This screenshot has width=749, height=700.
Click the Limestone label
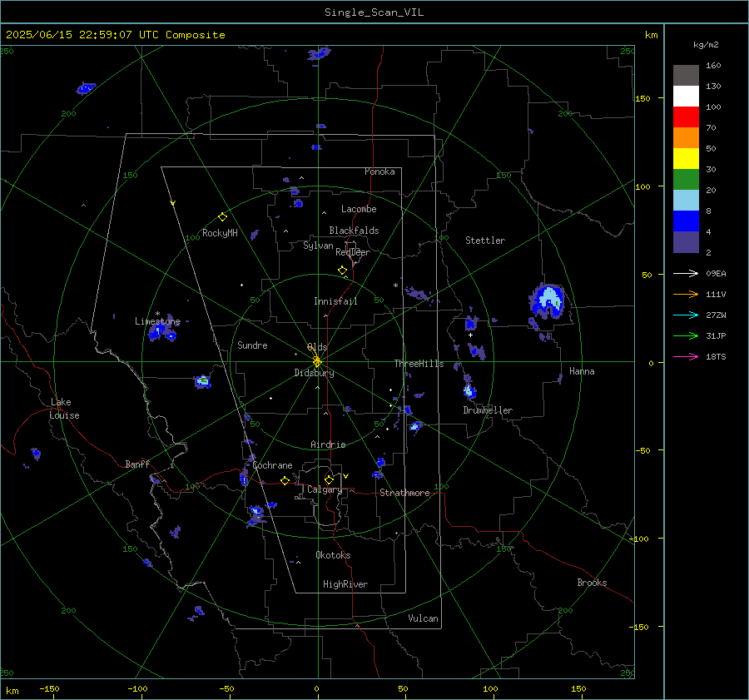tap(157, 321)
